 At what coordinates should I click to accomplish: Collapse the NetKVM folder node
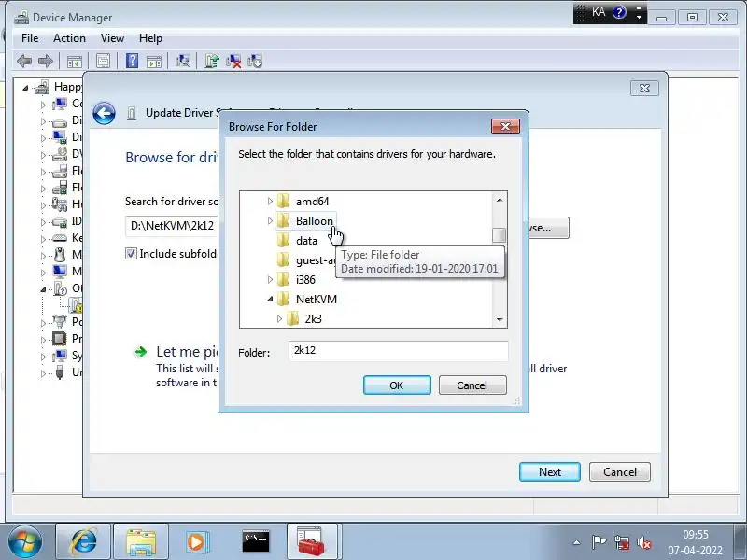[270, 299]
